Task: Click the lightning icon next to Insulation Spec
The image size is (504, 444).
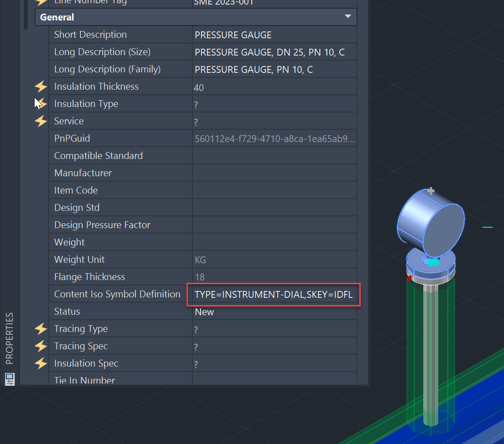Action: 40,363
